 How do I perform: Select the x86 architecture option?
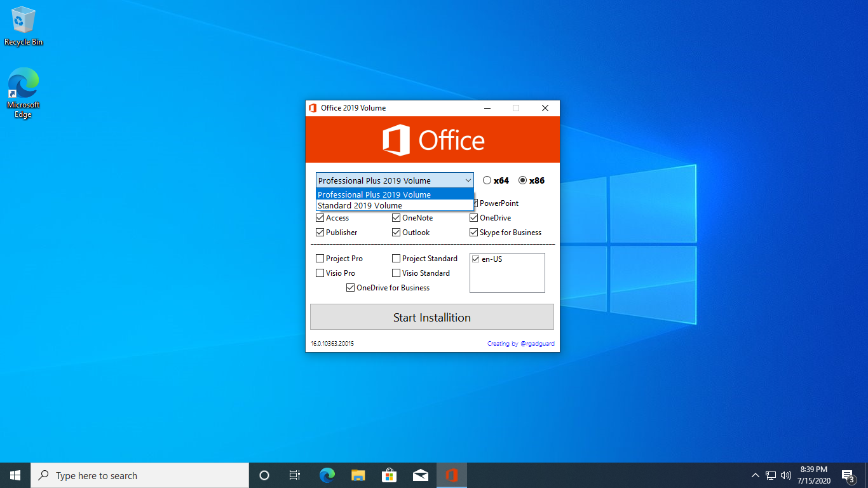(x=532, y=180)
